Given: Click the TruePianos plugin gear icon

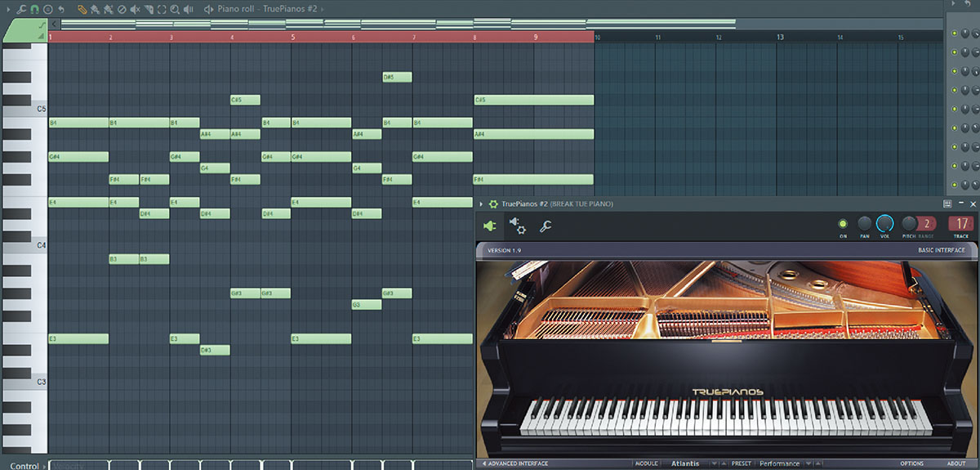Looking at the screenshot, I should [x=493, y=204].
